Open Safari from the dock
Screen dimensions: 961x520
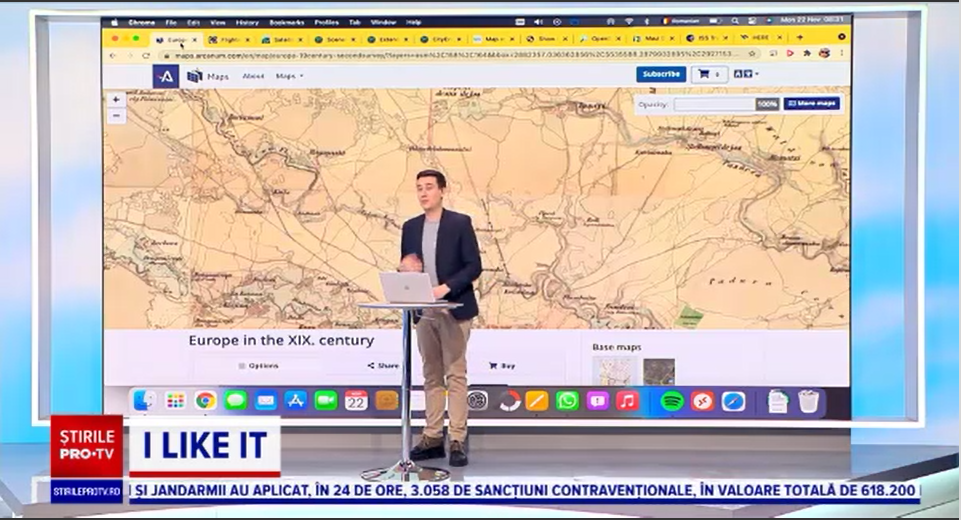point(733,401)
